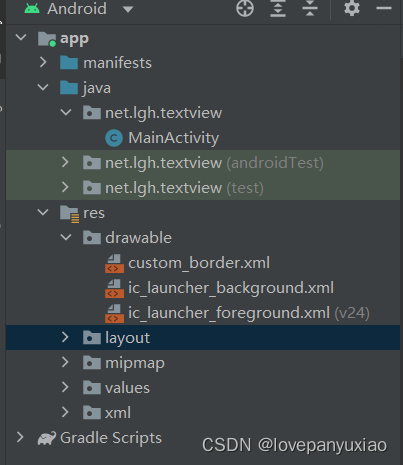
Task: Select the layout tree item
Action: pos(127,338)
